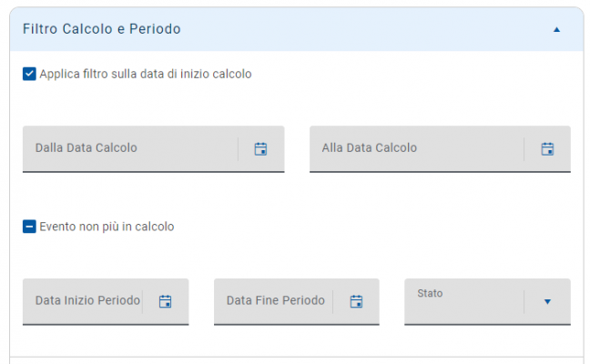Toggle the Evento non più in calcolo checkbox

29,227
